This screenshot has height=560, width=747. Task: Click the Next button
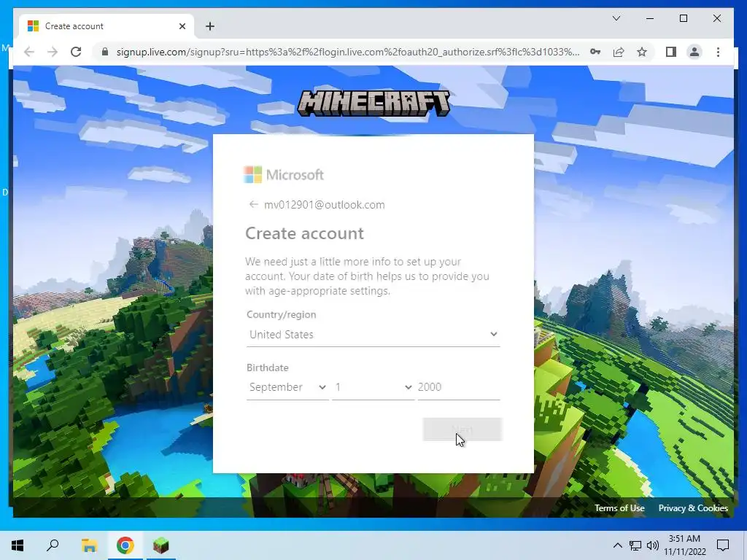tap(462, 429)
